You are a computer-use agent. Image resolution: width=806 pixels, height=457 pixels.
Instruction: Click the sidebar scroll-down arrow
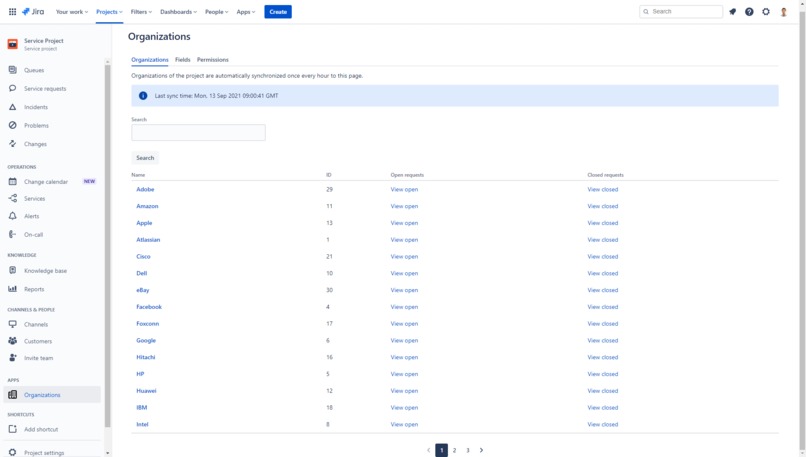pos(107,453)
